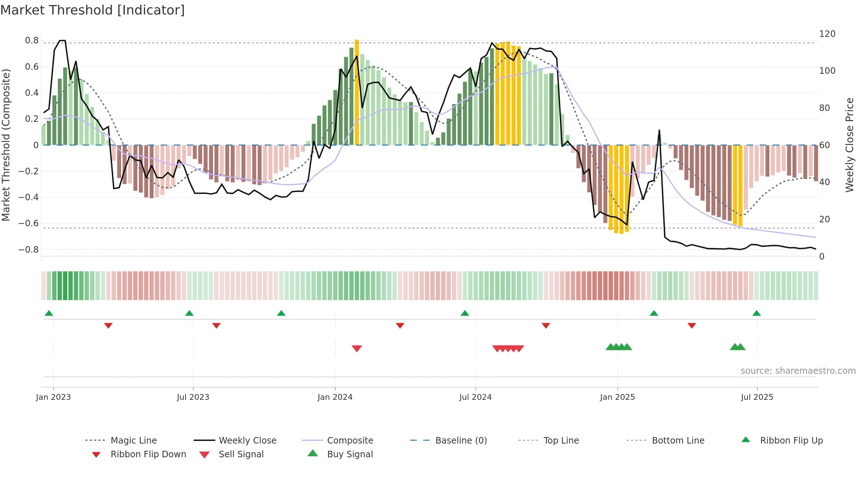The width and height of the screenshot is (868, 488).
Task: Click the 'Jan 2024' x-axis label
Action: click(335, 397)
